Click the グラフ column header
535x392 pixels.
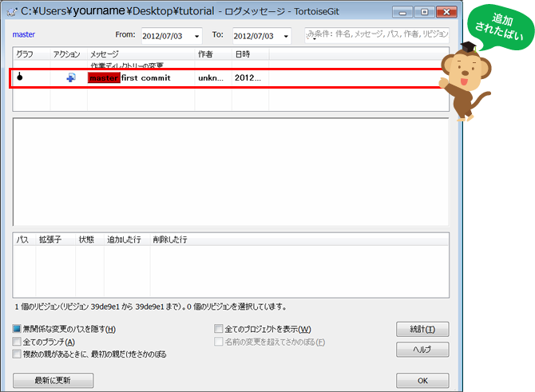point(32,54)
